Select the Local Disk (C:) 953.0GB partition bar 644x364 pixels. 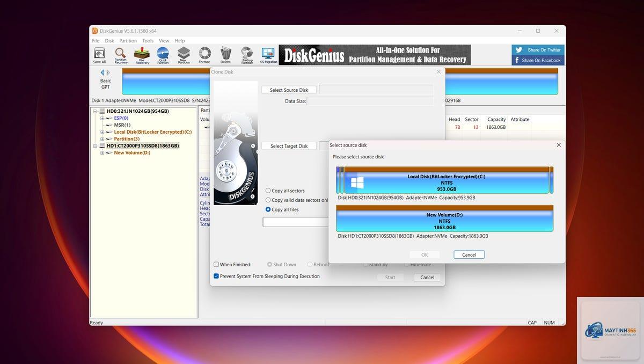click(x=447, y=180)
